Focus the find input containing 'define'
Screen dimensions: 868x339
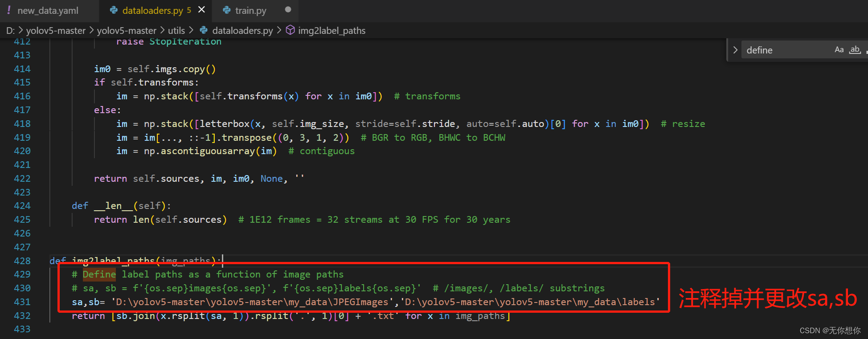click(x=786, y=50)
